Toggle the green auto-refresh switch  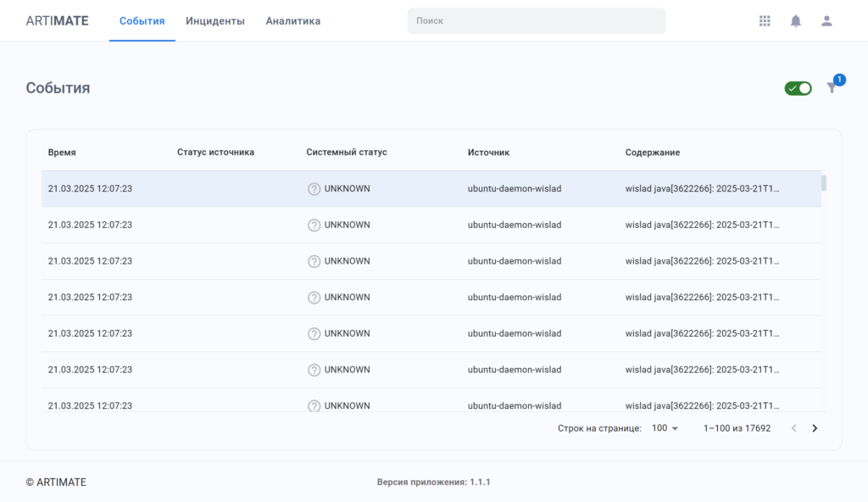pyautogui.click(x=798, y=88)
